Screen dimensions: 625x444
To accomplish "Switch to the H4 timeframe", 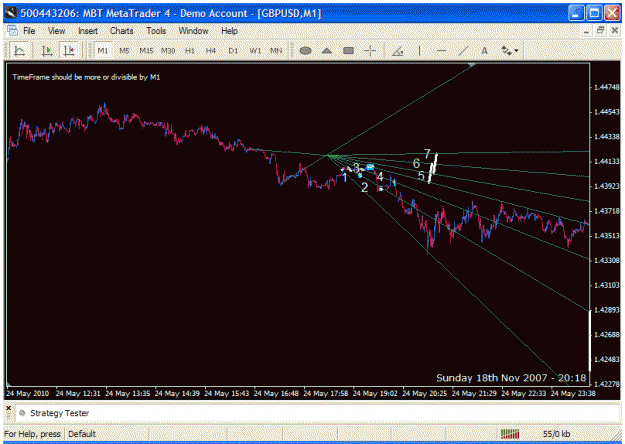I will tap(211, 51).
